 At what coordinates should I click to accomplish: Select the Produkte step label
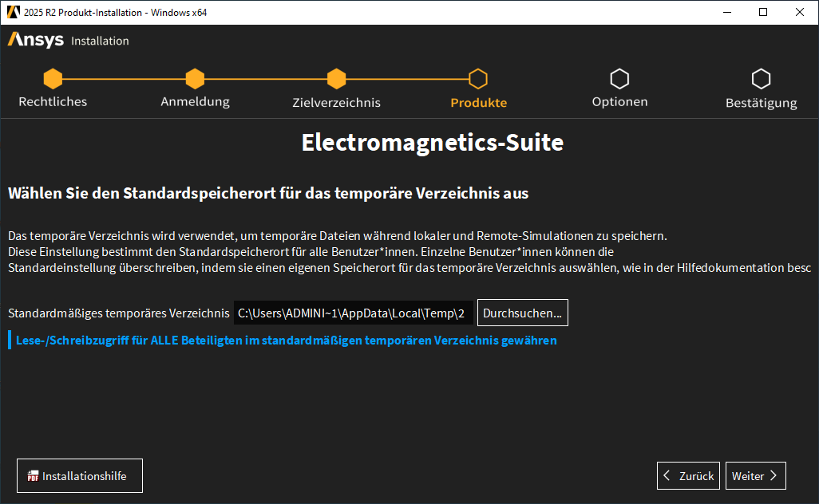point(478,103)
